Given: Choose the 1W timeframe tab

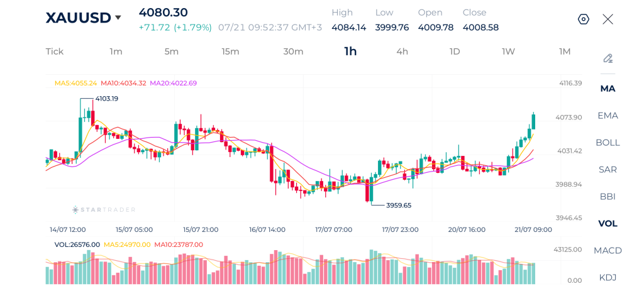Looking at the screenshot, I should [x=508, y=52].
